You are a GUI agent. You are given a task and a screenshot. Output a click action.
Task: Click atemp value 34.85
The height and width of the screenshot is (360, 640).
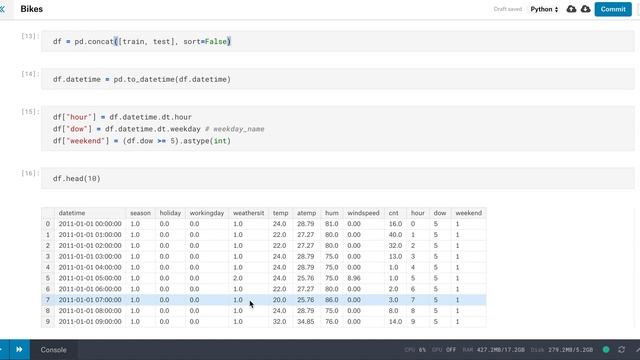306,322
